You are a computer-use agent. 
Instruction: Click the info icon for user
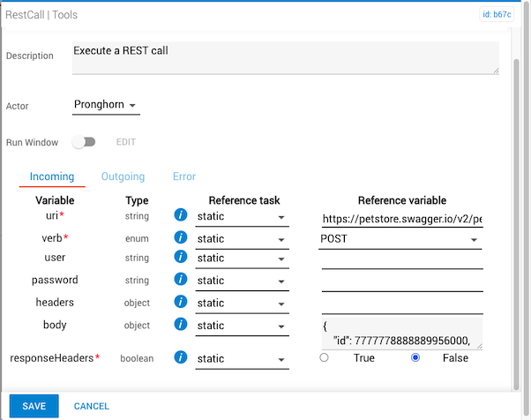[181, 258]
